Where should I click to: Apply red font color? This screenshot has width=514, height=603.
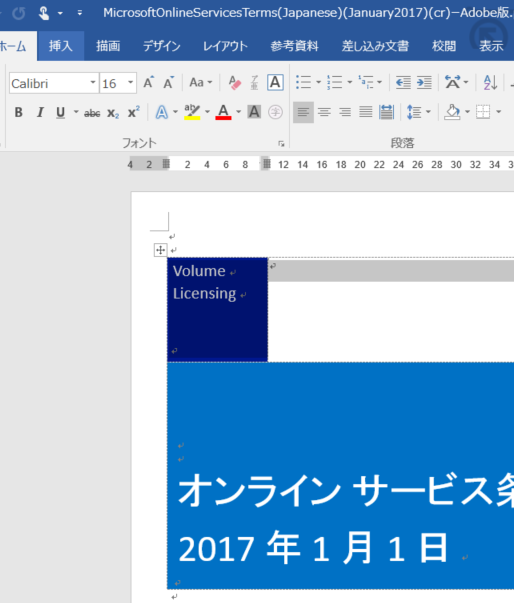pyautogui.click(x=223, y=113)
